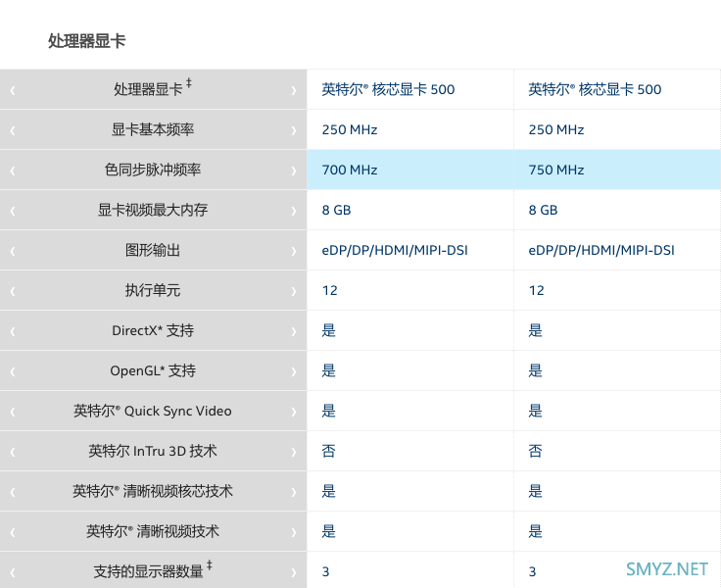
Task: Click right chevron in 图形输出 row
Action: coord(294,251)
